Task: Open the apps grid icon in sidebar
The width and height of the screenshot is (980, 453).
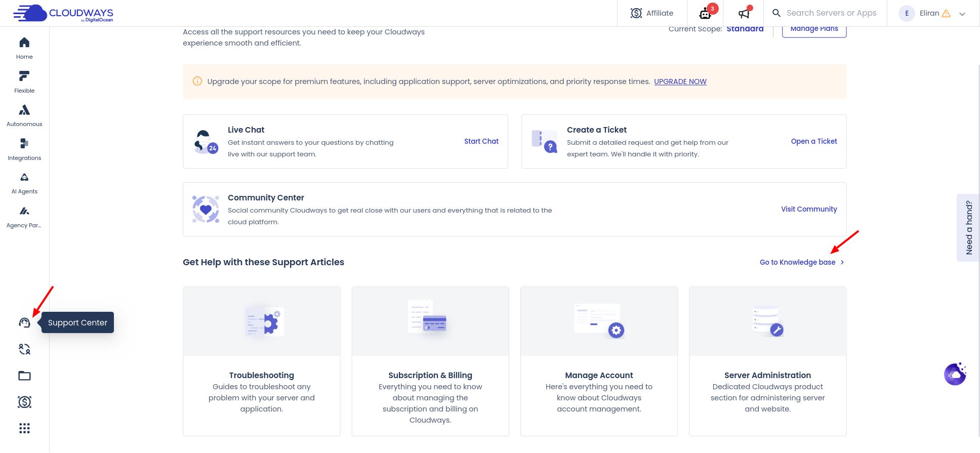Action: (x=24, y=428)
